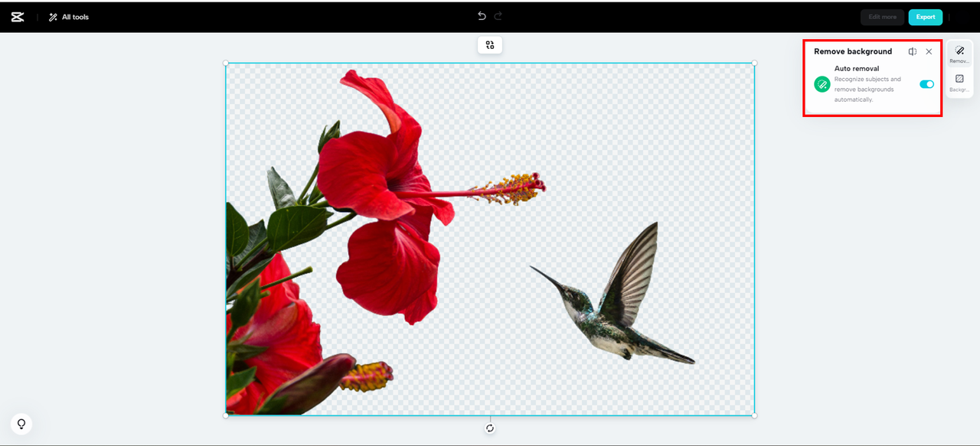Screen dimensions: 980x446
Task: Select the Remove background sidebar tab
Action: (959, 54)
